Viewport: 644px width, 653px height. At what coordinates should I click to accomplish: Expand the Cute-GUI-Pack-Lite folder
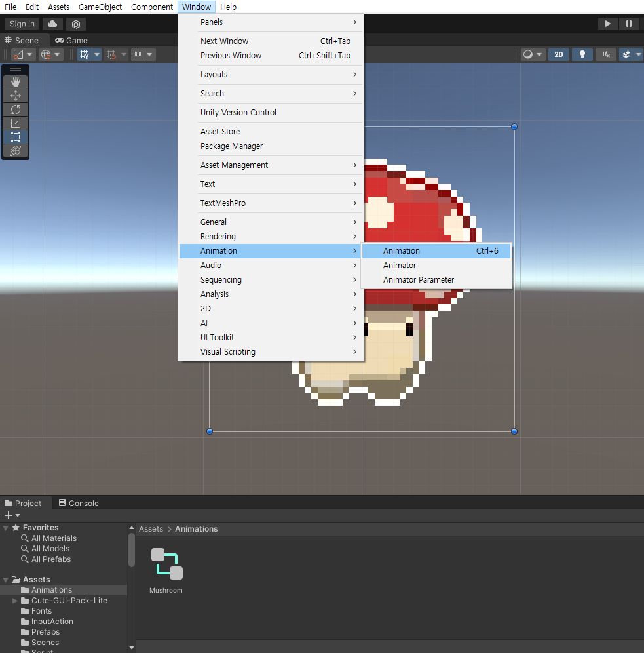coord(15,601)
